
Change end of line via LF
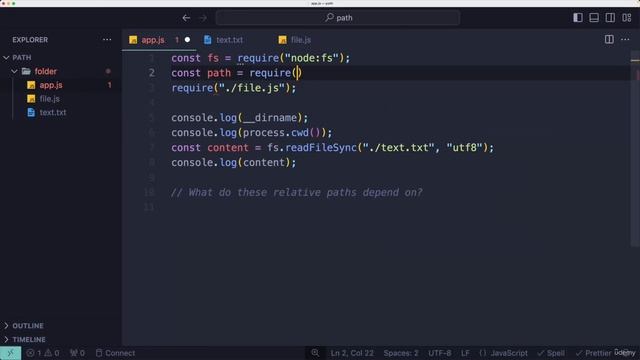pyautogui.click(x=465, y=353)
